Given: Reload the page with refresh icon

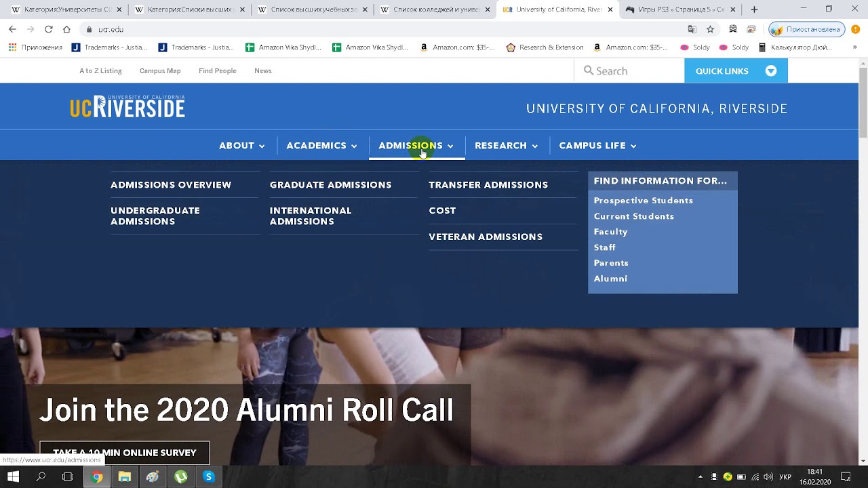Looking at the screenshot, I should (x=48, y=29).
